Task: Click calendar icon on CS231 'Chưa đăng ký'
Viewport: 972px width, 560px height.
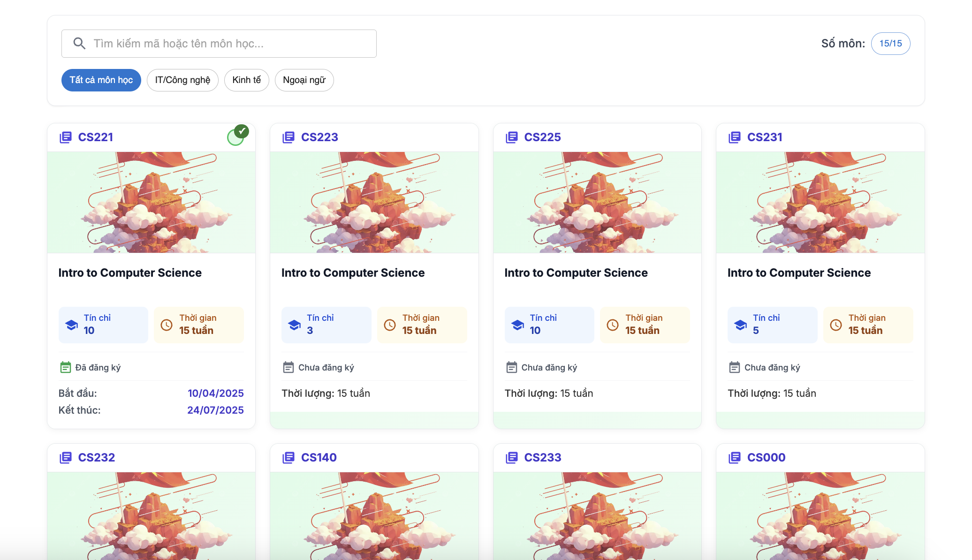Action: click(x=735, y=368)
